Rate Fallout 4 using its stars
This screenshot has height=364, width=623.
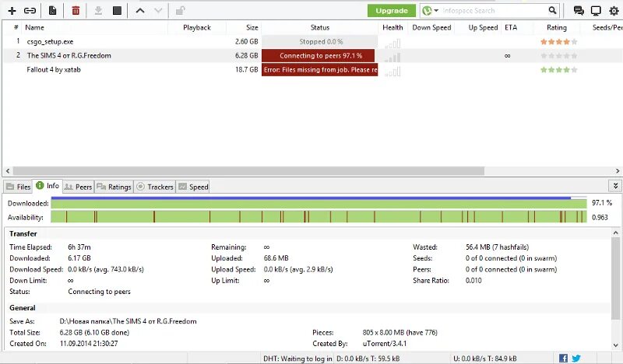pos(558,70)
